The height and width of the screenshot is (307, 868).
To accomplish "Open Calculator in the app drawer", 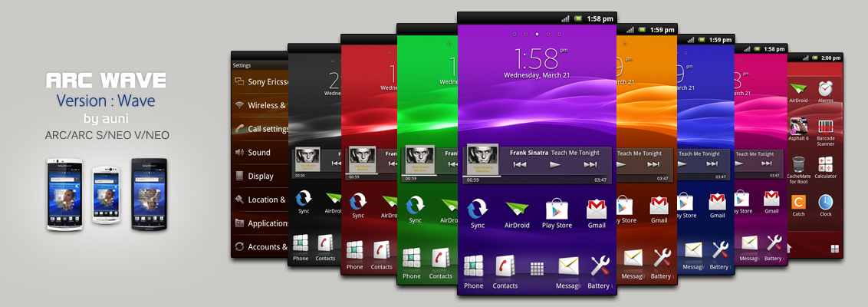I will (x=825, y=167).
